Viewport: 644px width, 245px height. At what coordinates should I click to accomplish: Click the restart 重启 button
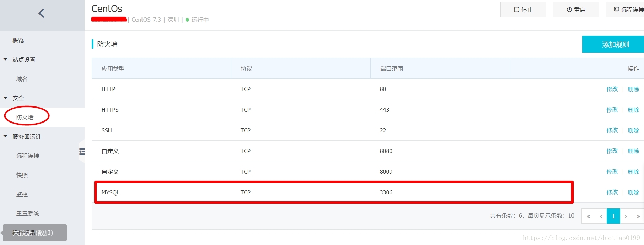coord(576,10)
